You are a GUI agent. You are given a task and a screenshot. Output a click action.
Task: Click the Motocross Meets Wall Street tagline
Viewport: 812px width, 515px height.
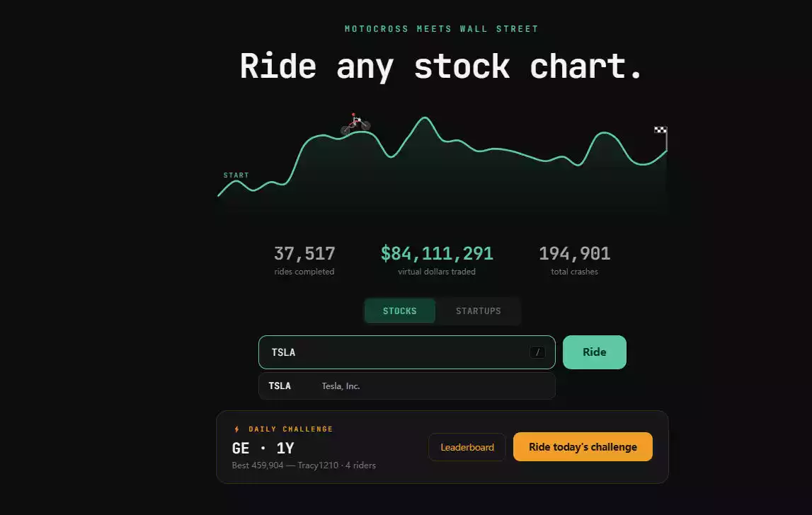(442, 29)
